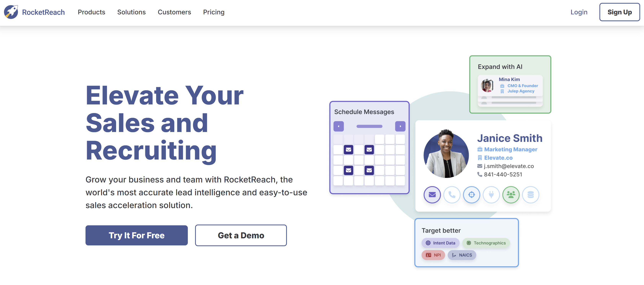Click the green people group circle icon
The width and height of the screenshot is (644, 285).
tap(511, 195)
